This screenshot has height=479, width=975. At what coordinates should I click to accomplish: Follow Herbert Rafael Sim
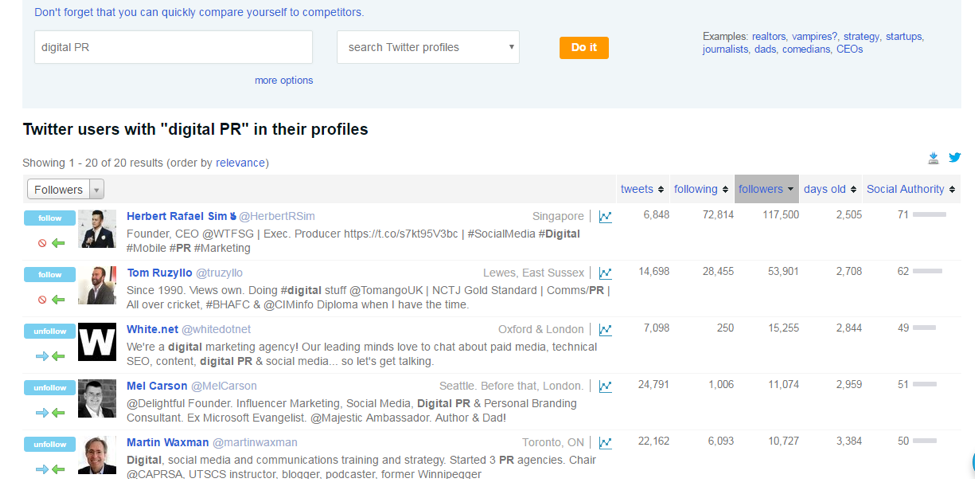50,218
